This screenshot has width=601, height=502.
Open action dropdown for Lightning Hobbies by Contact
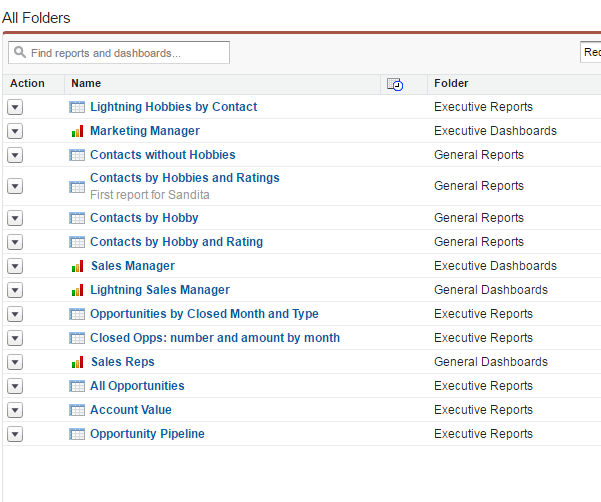click(x=15, y=107)
